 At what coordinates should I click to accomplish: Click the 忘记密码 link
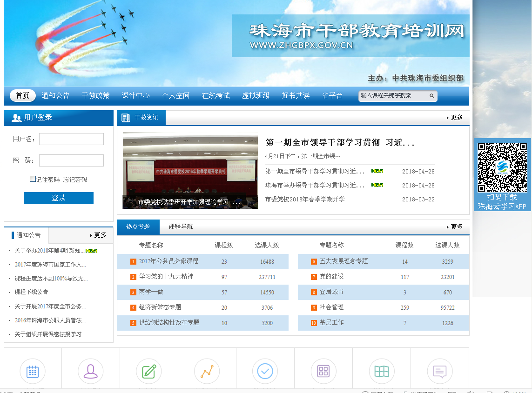pos(75,180)
